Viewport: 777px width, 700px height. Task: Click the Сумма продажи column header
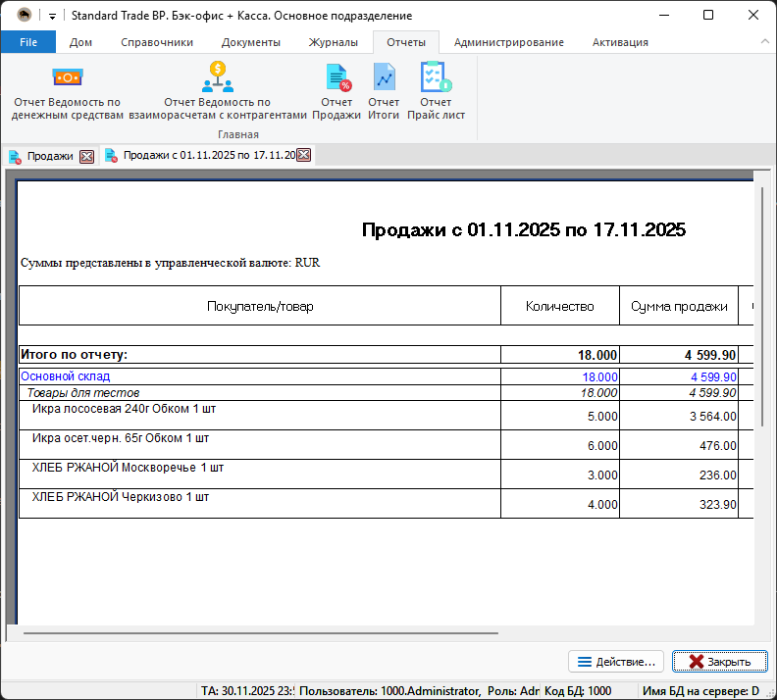click(679, 306)
